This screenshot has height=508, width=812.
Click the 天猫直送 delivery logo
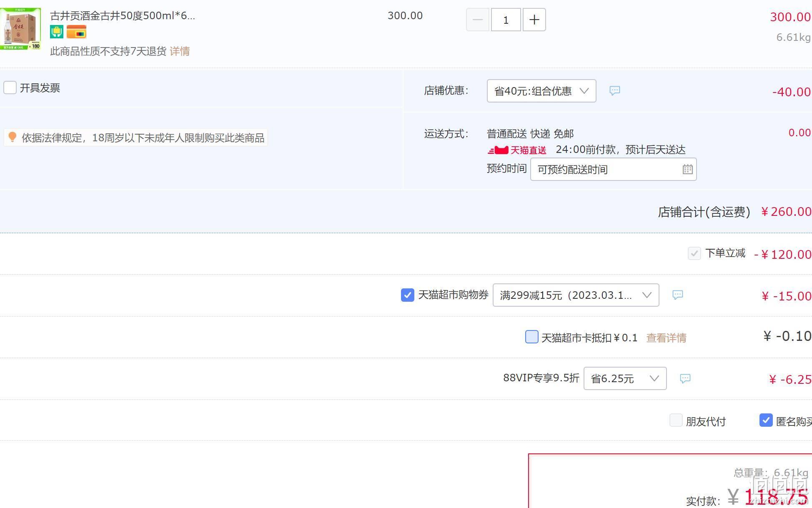(517, 150)
